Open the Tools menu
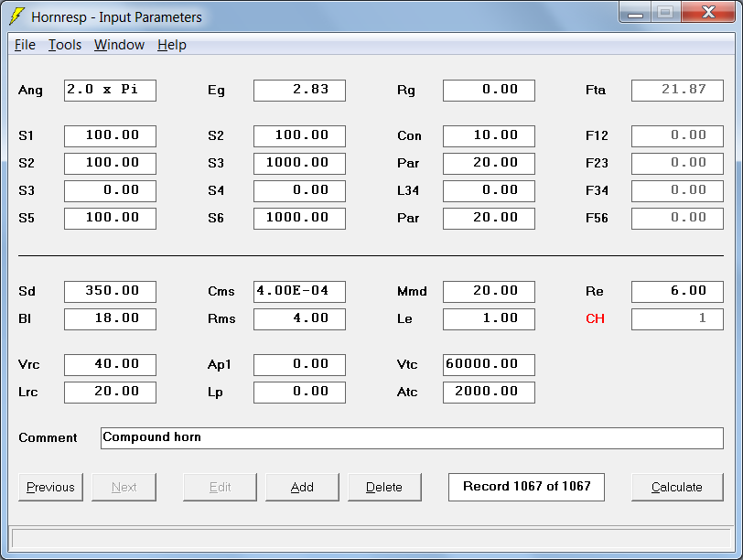743x560 pixels. [x=65, y=45]
